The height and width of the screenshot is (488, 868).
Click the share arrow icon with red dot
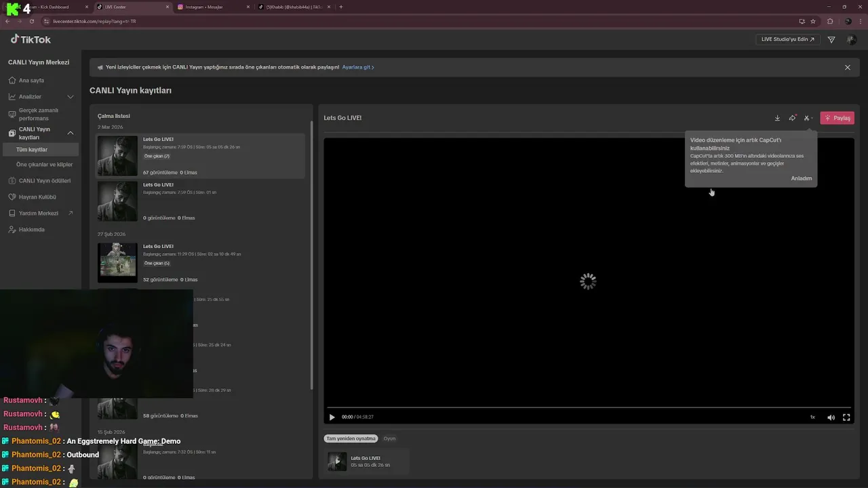coord(792,118)
